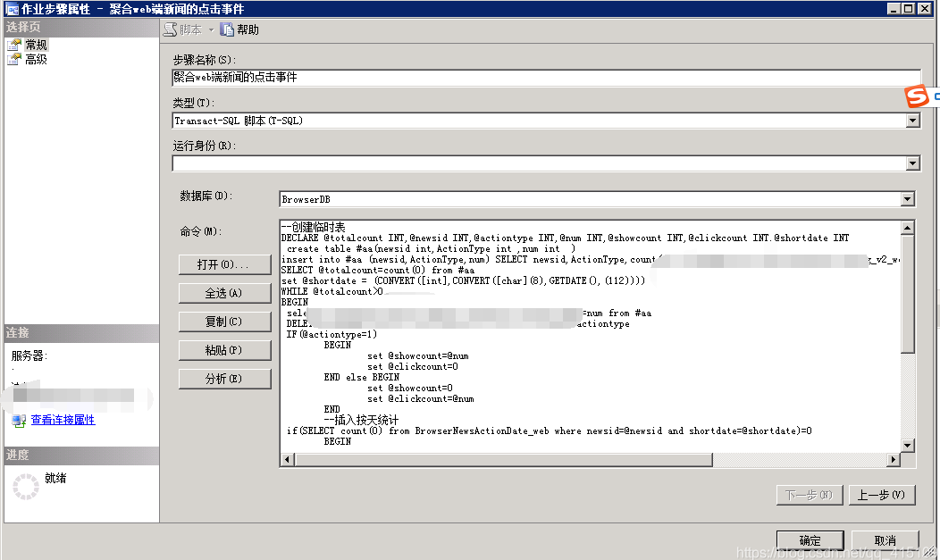Click the vertical scrollbar thumb
This screenshot has height=560, width=940.
[908, 294]
